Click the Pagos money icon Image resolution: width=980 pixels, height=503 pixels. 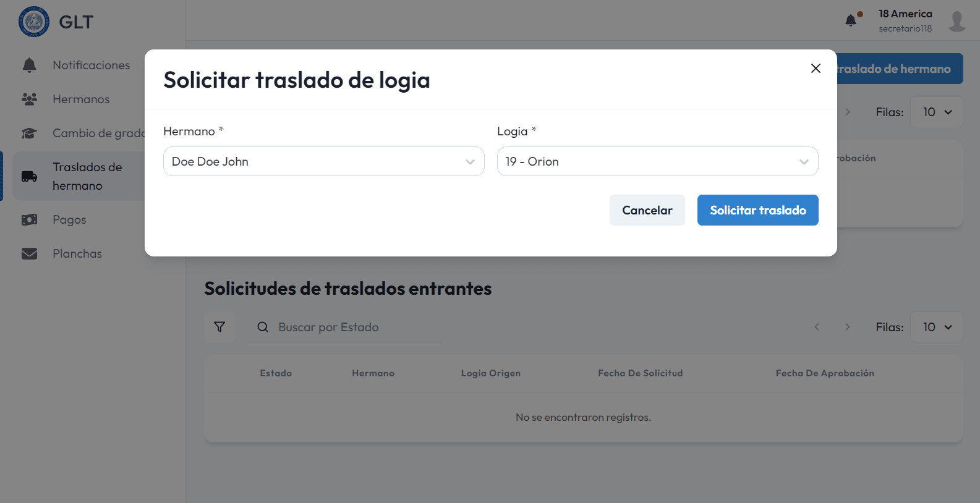[x=29, y=219]
